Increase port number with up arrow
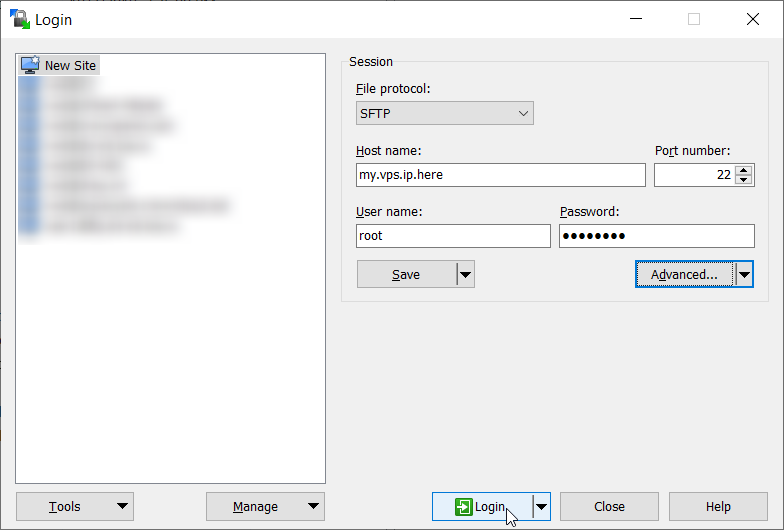The height and width of the screenshot is (530, 784). pyautogui.click(x=744, y=170)
